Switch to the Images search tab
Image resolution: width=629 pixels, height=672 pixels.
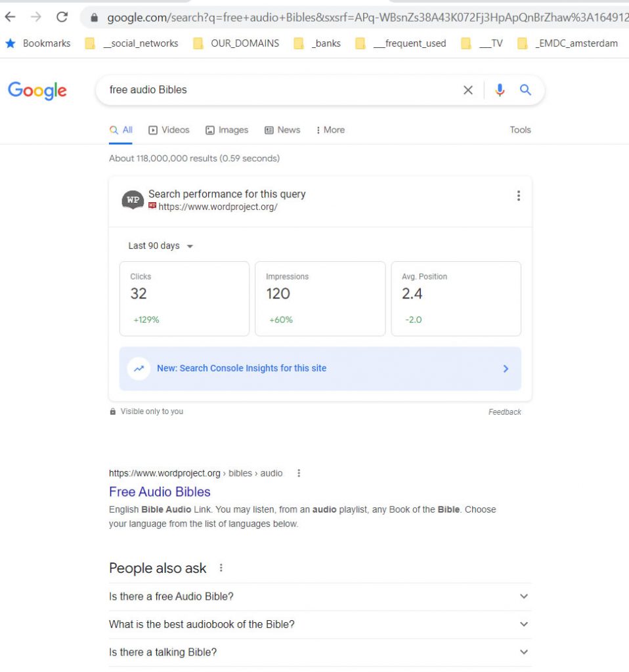coord(227,130)
